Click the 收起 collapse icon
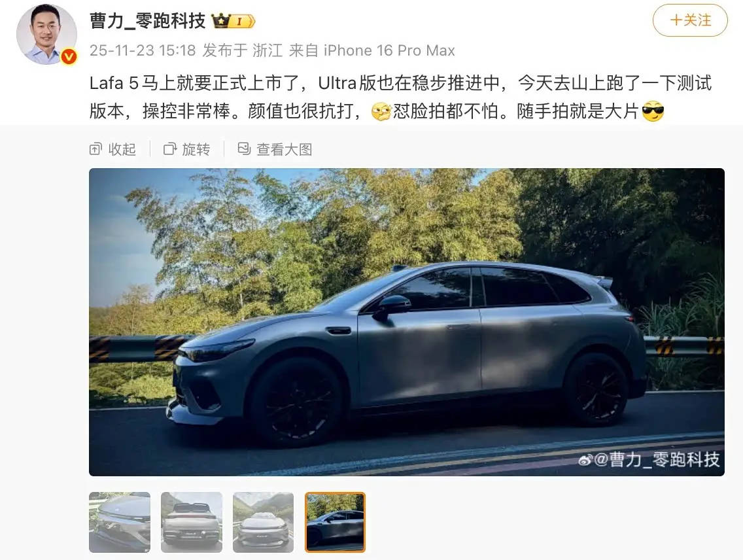Viewport: 743px width, 560px height. pos(95,149)
